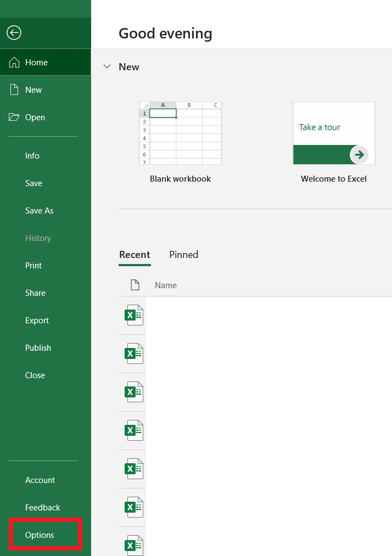Click the Name column header
This screenshot has height=556, width=392.
coord(166,285)
